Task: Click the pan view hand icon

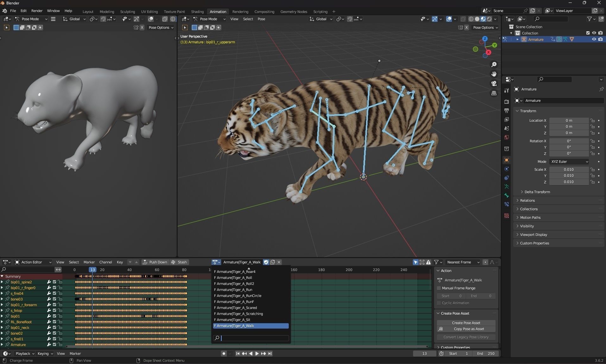Action: click(x=494, y=74)
